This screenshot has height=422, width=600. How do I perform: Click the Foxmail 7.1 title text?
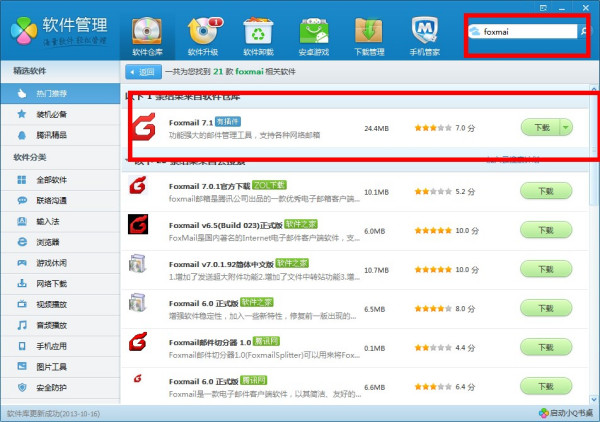pos(191,123)
